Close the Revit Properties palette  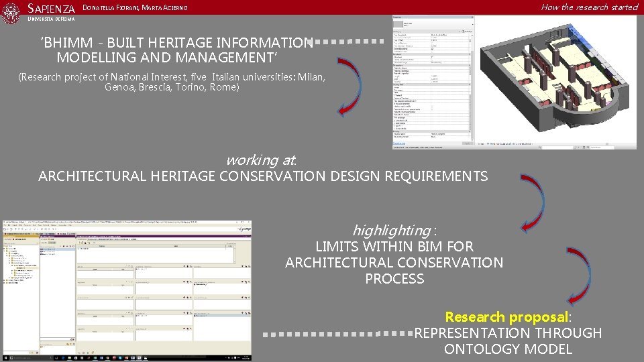472,17
